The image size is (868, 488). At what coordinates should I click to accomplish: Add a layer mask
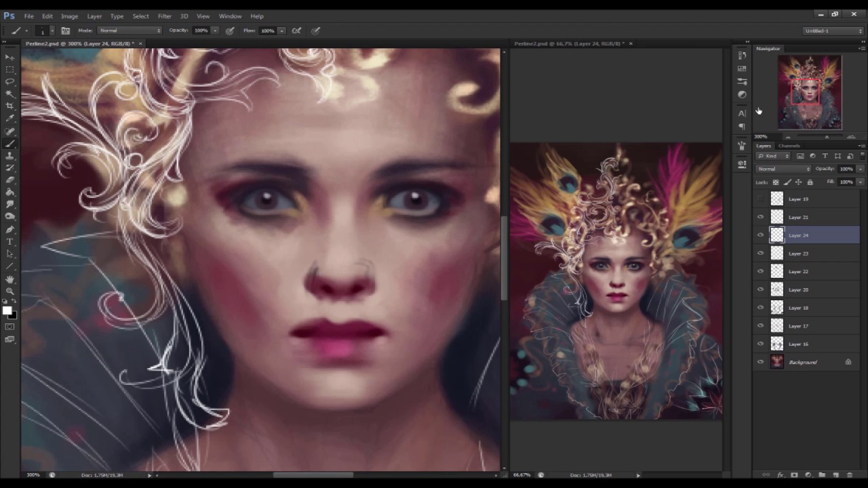pyautogui.click(x=794, y=475)
